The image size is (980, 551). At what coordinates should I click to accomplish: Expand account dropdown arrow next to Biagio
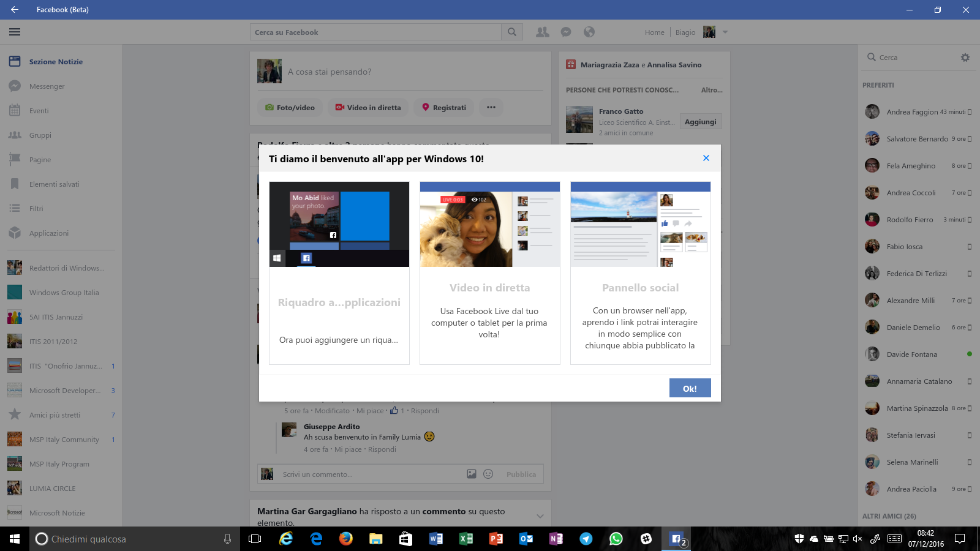click(x=725, y=32)
